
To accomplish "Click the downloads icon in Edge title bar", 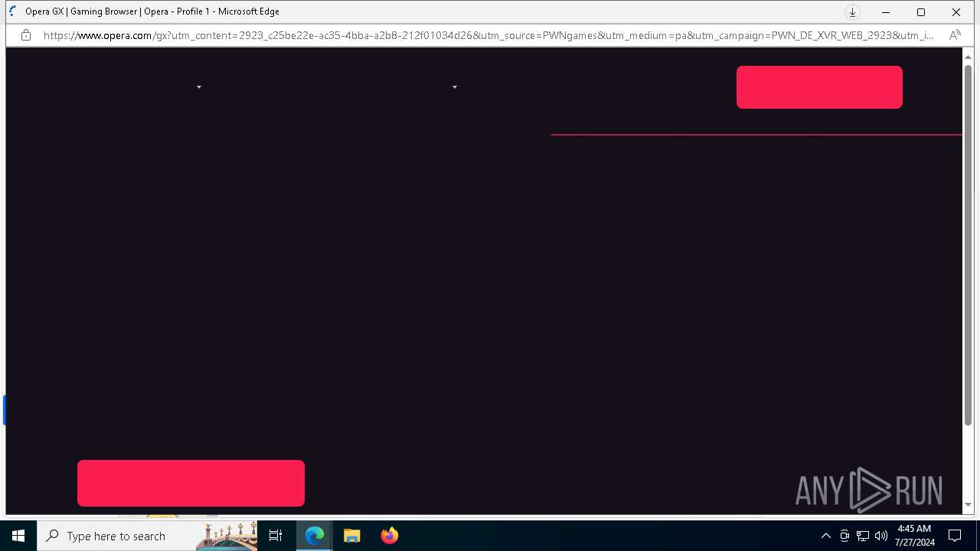I will [x=852, y=12].
